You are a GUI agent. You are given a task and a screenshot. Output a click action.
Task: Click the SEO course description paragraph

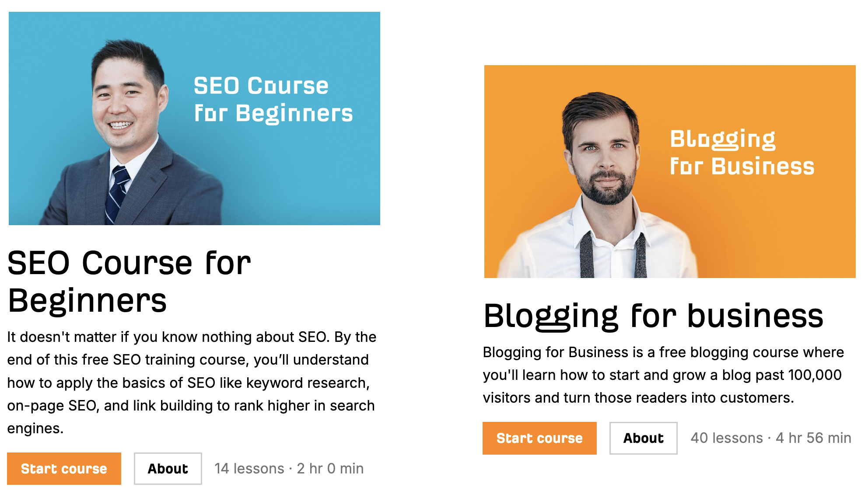tap(191, 383)
